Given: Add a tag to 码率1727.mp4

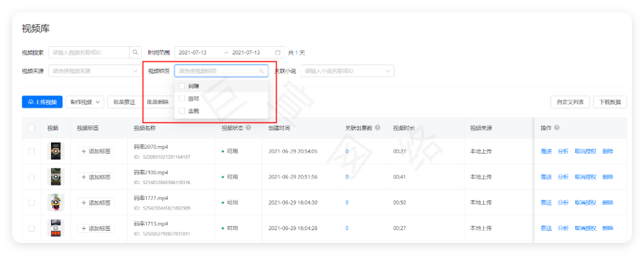Looking at the screenshot, I should coord(96,203).
